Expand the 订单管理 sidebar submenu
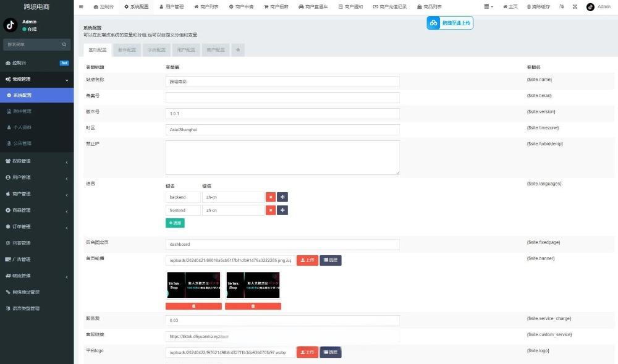 [36, 227]
